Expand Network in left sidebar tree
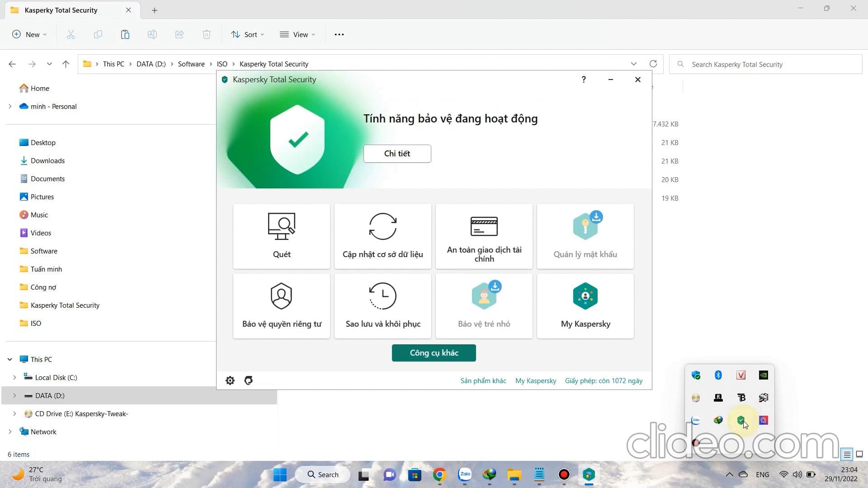Viewport: 868px width, 488px height. pos(9,432)
